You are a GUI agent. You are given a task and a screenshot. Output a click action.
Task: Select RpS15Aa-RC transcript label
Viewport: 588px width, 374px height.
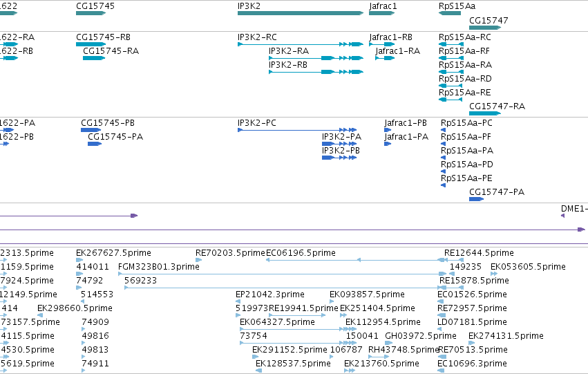(x=464, y=37)
